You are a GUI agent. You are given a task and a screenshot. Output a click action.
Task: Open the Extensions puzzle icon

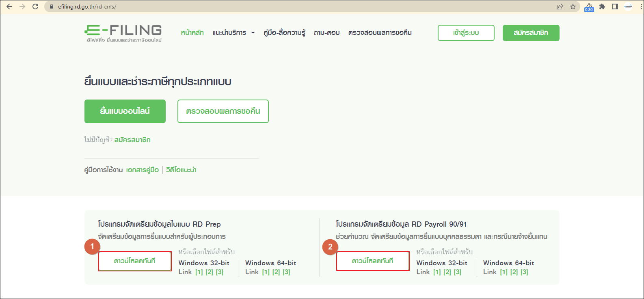pyautogui.click(x=602, y=6)
